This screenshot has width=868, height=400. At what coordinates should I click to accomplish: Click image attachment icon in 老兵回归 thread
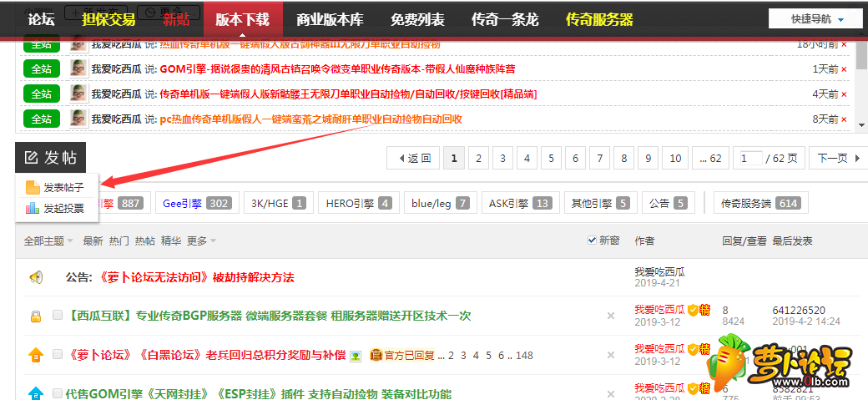tap(355, 355)
